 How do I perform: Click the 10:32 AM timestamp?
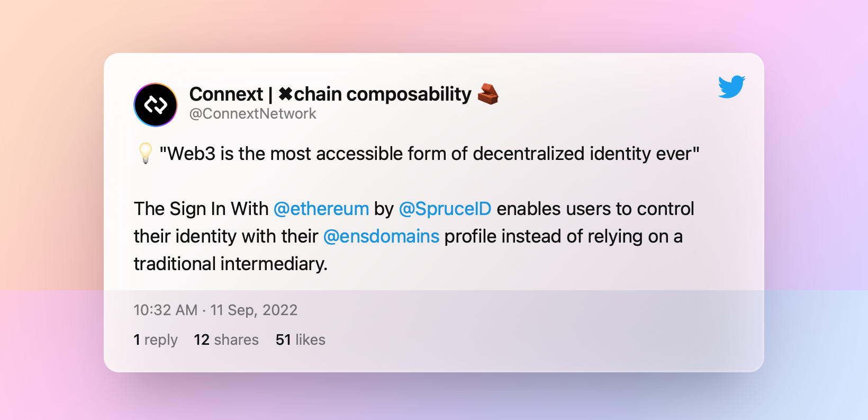(x=165, y=310)
